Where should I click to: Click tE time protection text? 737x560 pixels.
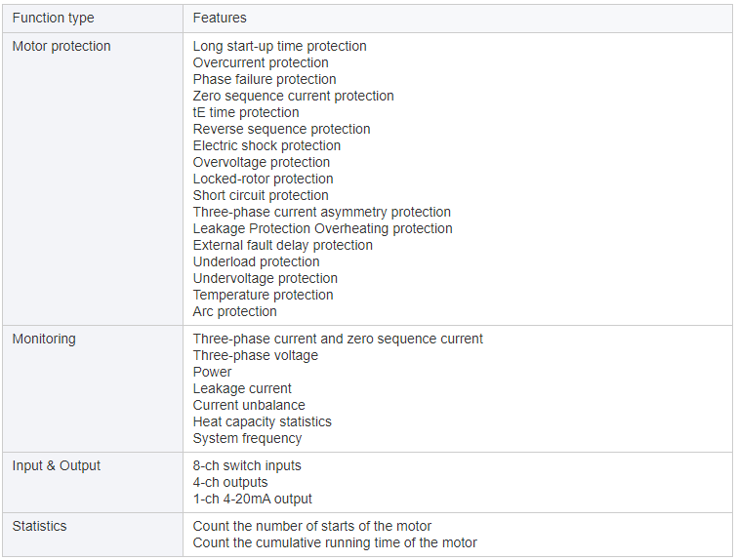coord(246,112)
